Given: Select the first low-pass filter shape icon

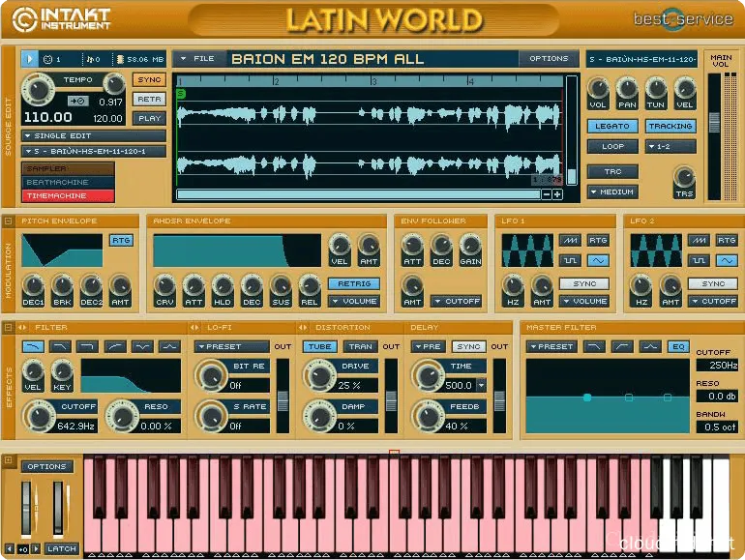Looking at the screenshot, I should pos(33,346).
